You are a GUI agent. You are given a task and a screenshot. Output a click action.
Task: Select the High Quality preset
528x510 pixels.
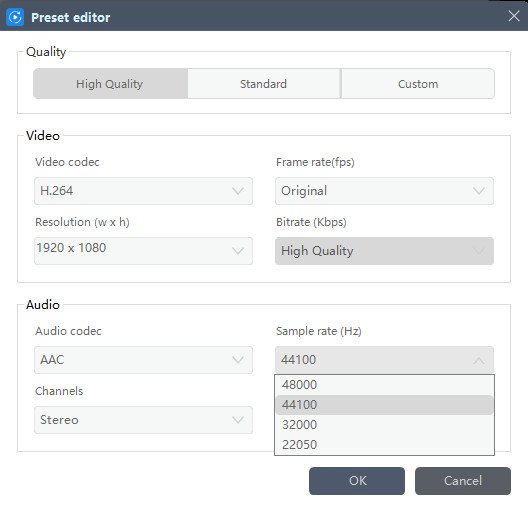(x=110, y=84)
